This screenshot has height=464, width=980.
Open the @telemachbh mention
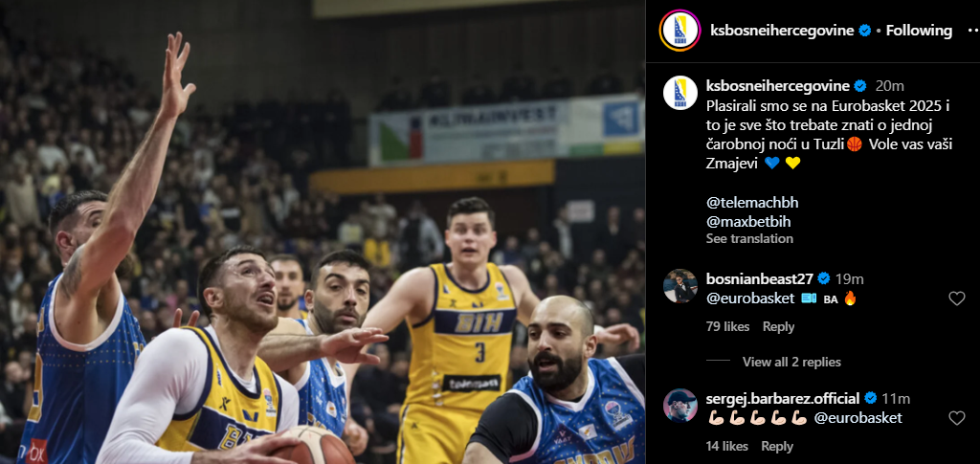(x=752, y=203)
